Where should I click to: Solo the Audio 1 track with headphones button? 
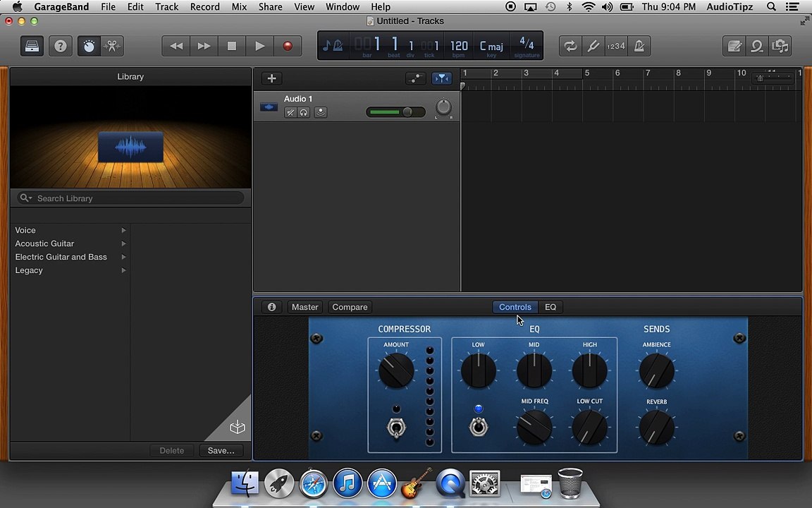pyautogui.click(x=304, y=112)
